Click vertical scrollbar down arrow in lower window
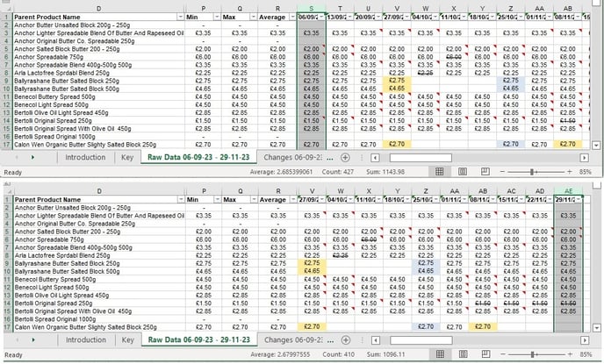The width and height of the screenshot is (604, 364). (597, 328)
